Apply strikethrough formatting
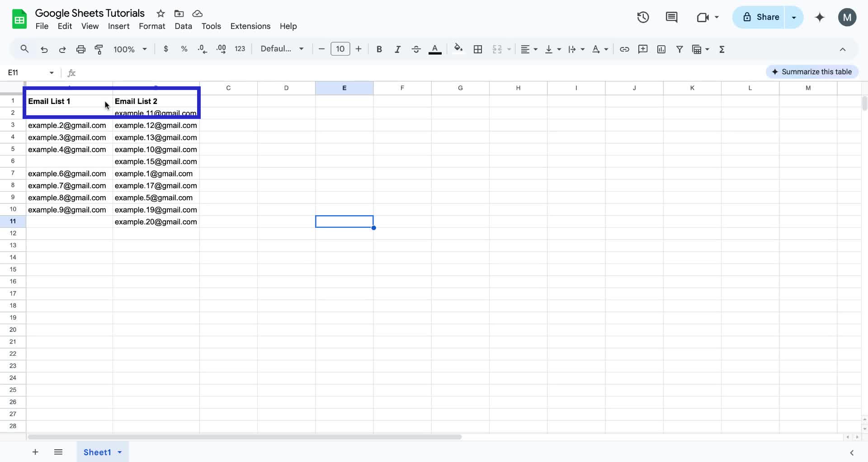The width and height of the screenshot is (868, 462). 416,49
